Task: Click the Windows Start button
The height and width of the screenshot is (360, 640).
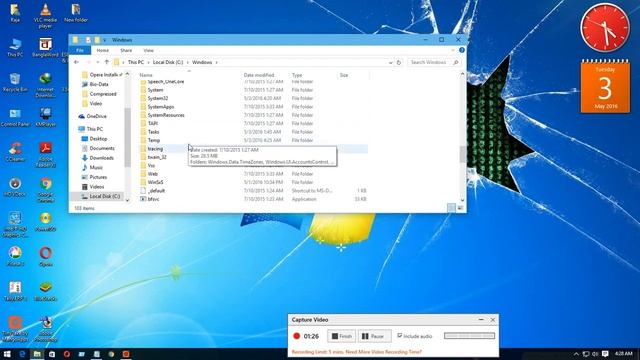Action: coord(7,354)
